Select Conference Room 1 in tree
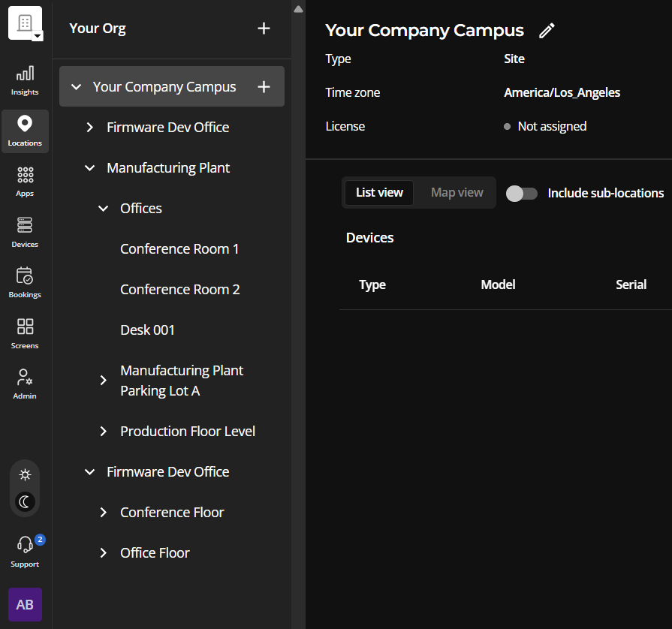Screen dimensions: 672x629 pos(179,249)
